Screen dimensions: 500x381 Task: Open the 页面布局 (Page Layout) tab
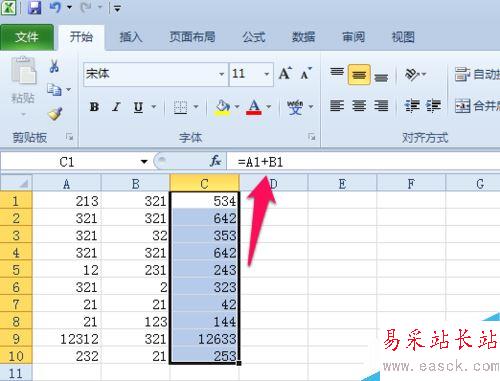[x=192, y=37]
